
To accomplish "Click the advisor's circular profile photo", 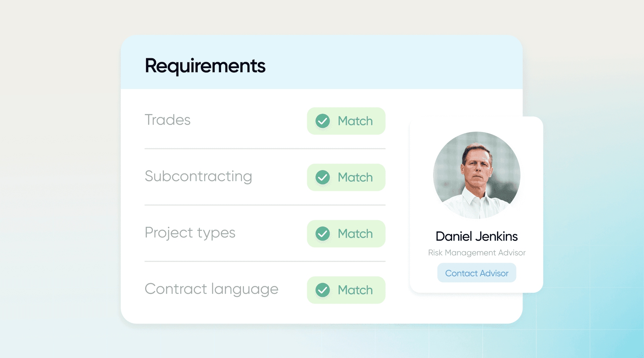I will 477,175.
